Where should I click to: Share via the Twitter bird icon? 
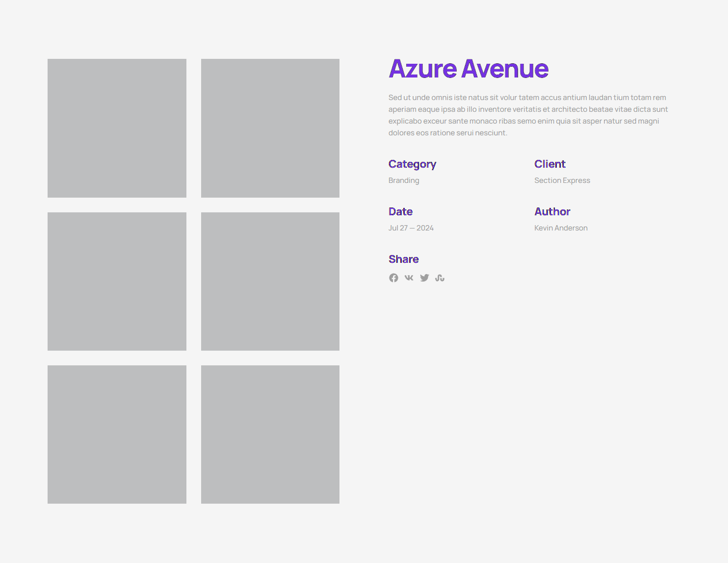(x=424, y=278)
